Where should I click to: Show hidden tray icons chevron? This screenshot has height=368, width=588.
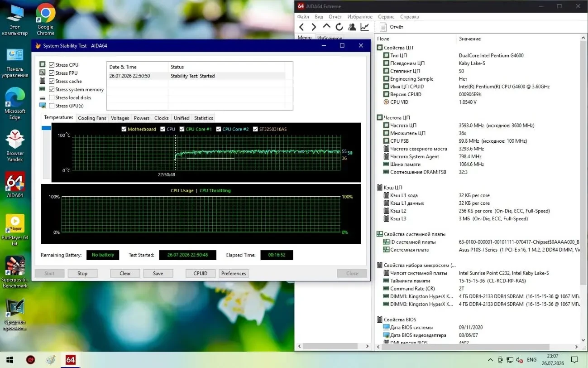coord(490,360)
